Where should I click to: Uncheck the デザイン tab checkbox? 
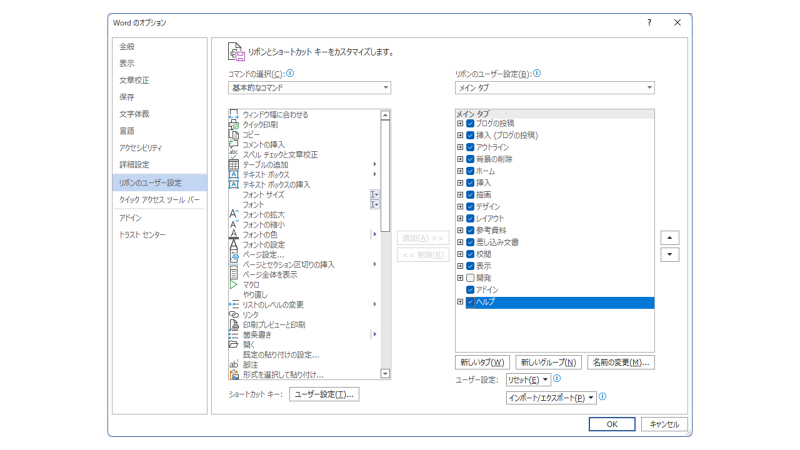point(470,207)
